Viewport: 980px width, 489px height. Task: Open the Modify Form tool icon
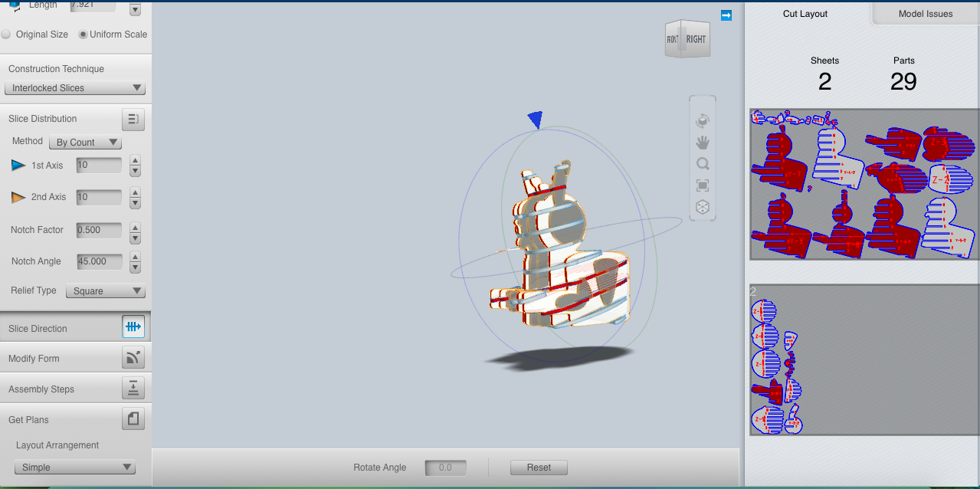[x=133, y=358]
